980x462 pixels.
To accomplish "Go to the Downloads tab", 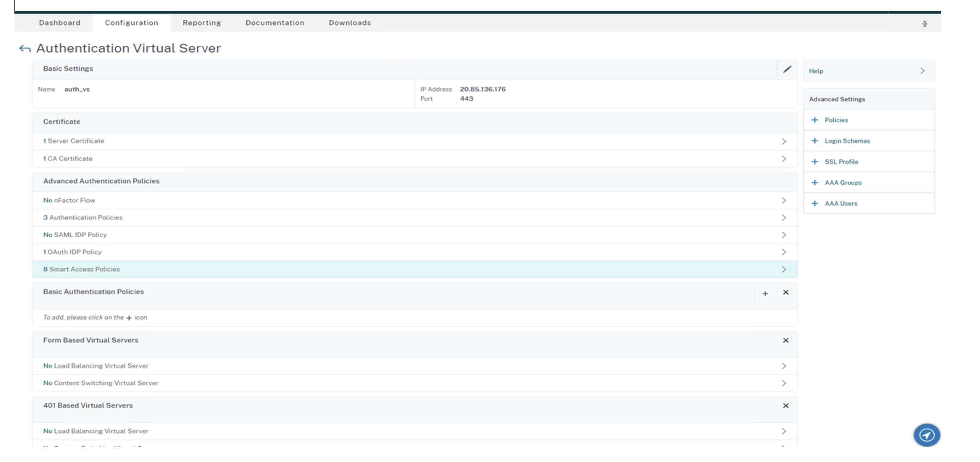I will pos(349,23).
